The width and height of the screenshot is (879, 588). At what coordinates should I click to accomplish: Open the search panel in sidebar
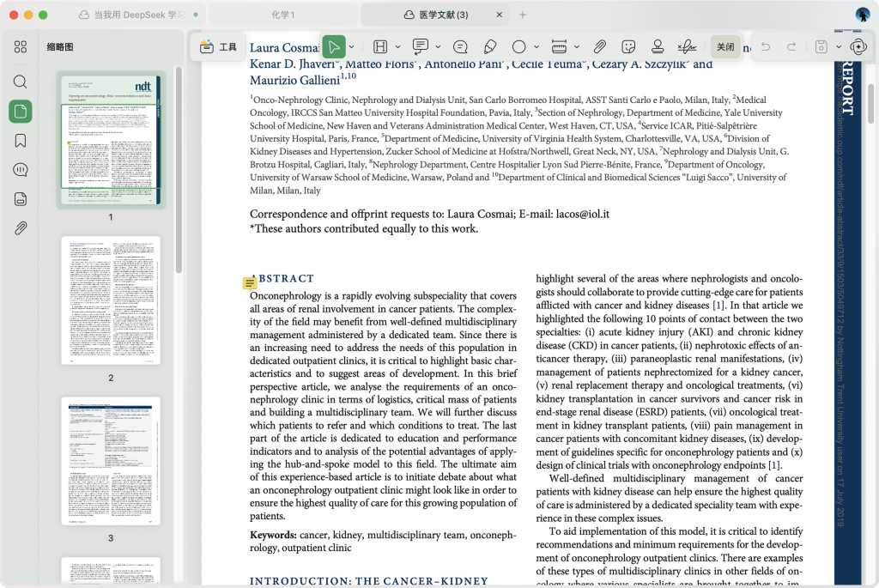(x=21, y=82)
